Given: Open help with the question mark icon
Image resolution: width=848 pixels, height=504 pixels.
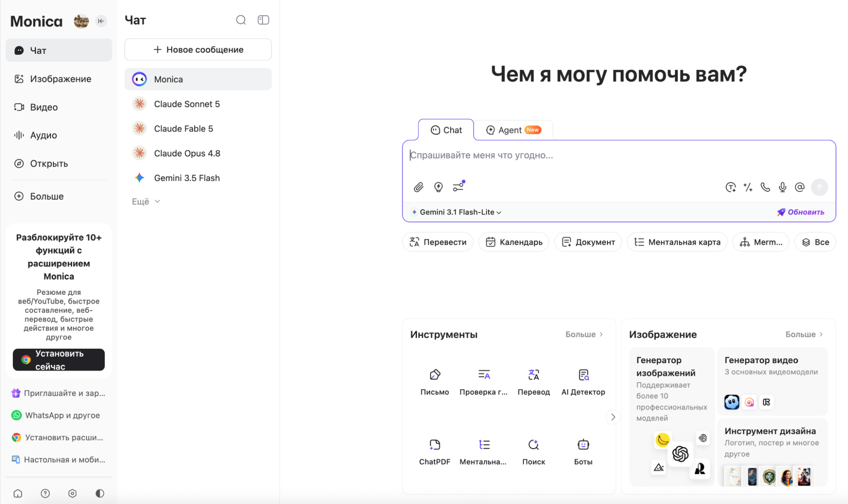Looking at the screenshot, I should pyautogui.click(x=45, y=493).
